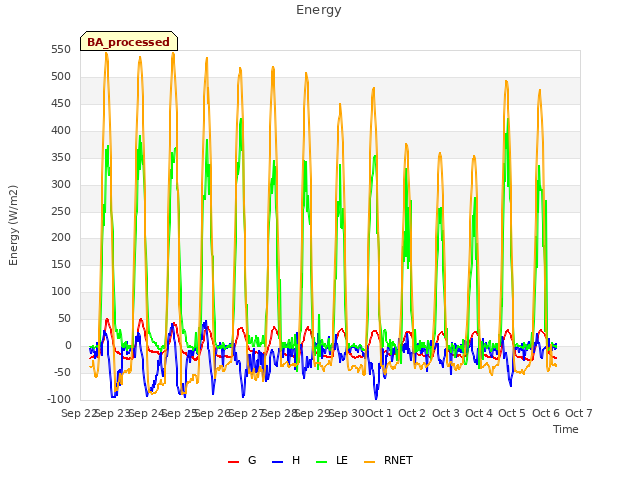Click the Oct 2 x-axis tick label
This screenshot has height=480, width=640.
412,413
